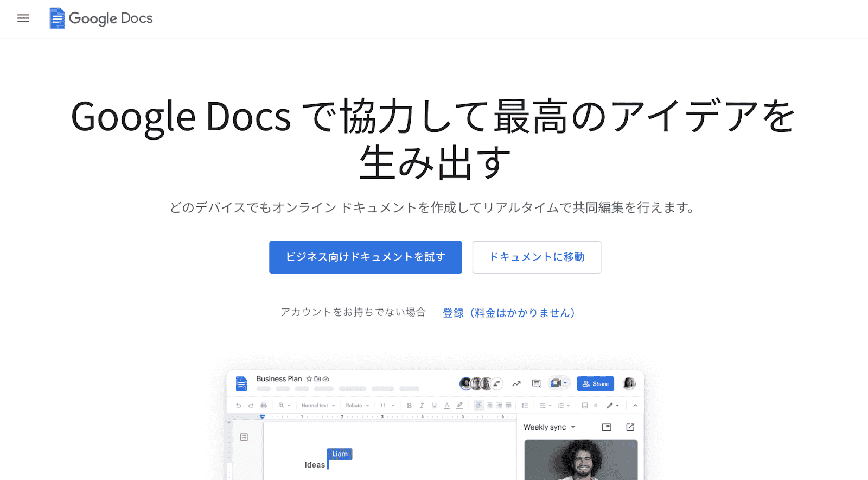Screen dimensions: 868x480
Task: Star the Business Plan document
Action: (x=309, y=379)
